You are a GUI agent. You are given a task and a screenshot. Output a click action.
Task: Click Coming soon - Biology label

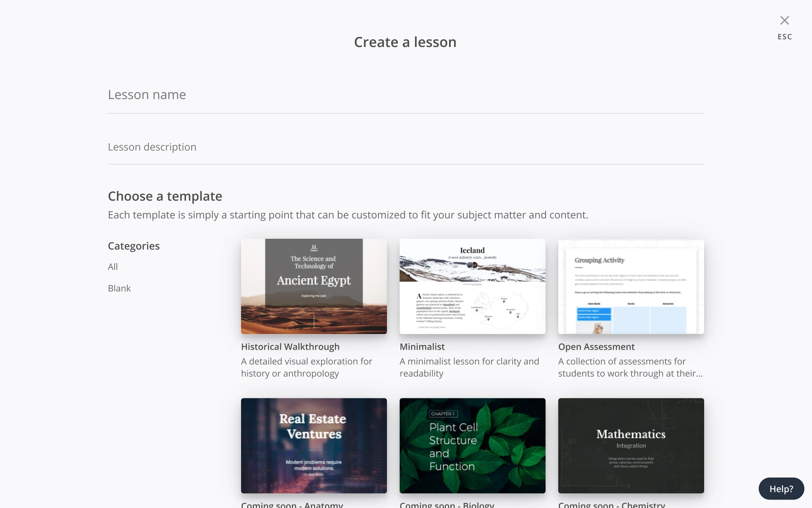(447, 504)
